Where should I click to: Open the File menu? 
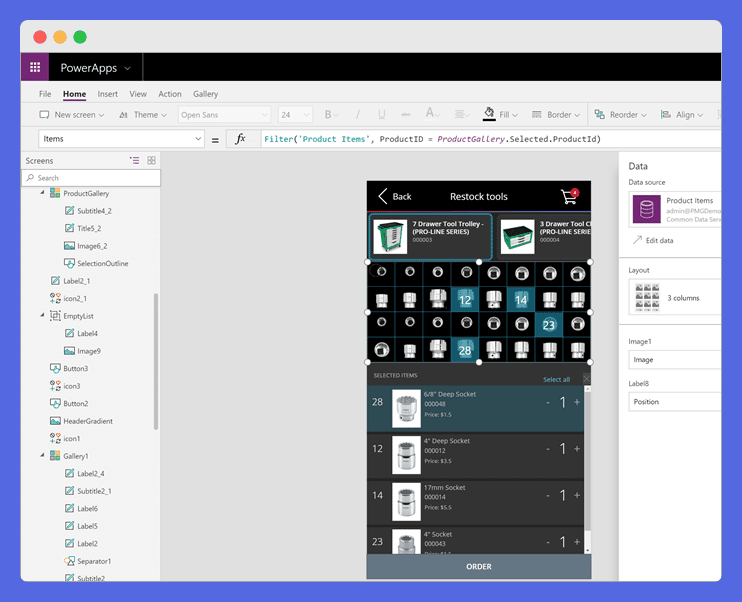pos(45,94)
